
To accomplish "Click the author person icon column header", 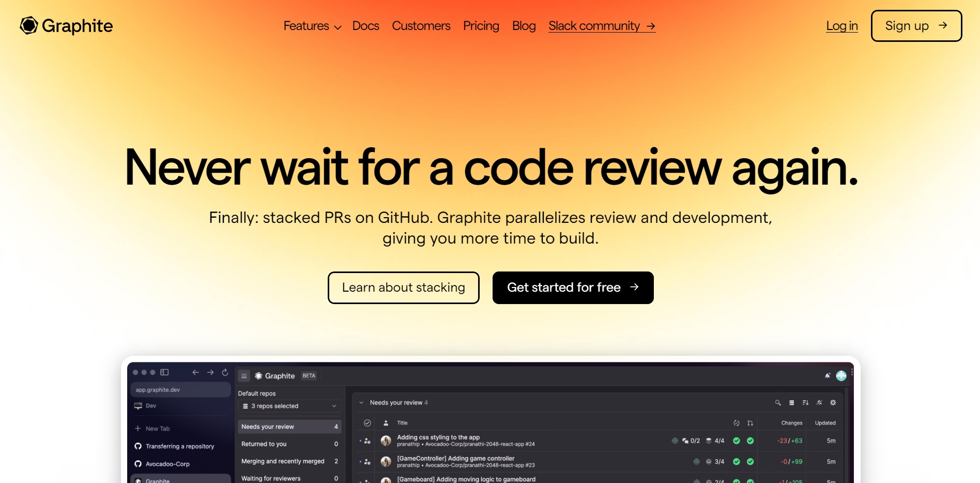I will pyautogui.click(x=386, y=423).
